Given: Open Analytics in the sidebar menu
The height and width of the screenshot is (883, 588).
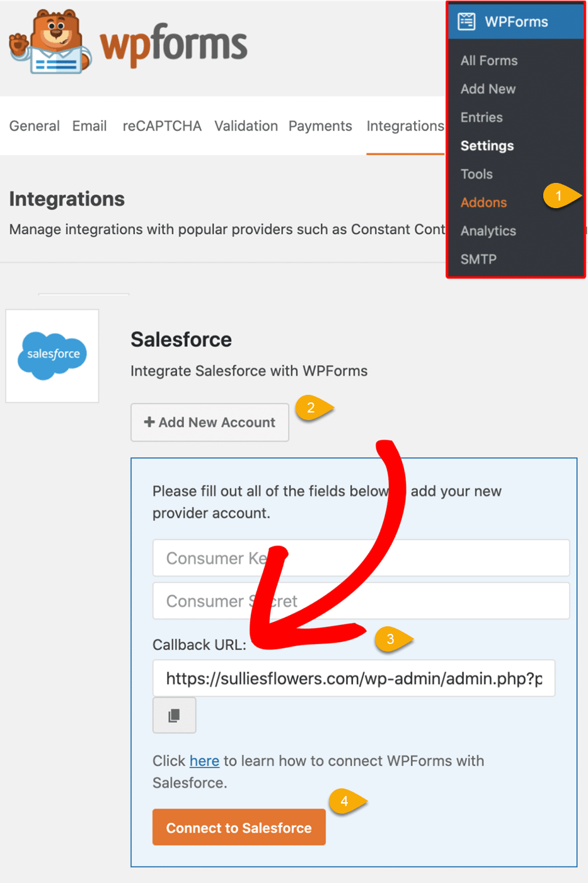Looking at the screenshot, I should [x=488, y=231].
